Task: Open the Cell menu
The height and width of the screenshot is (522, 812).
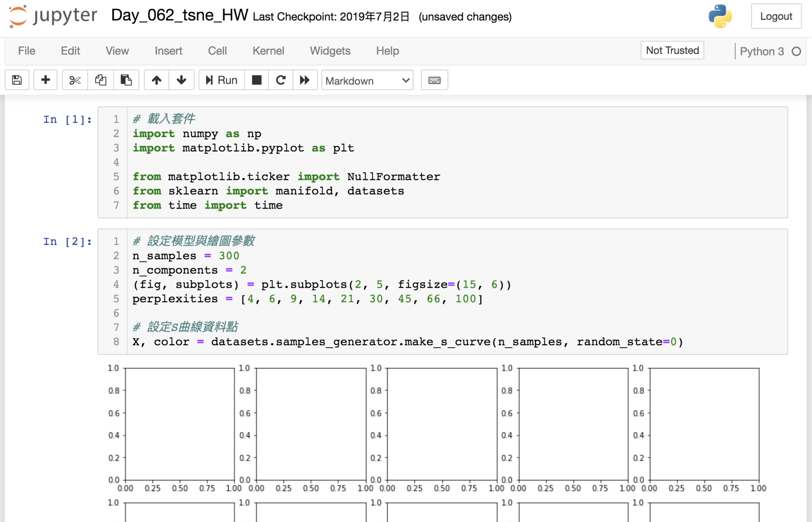Action: 217,51
